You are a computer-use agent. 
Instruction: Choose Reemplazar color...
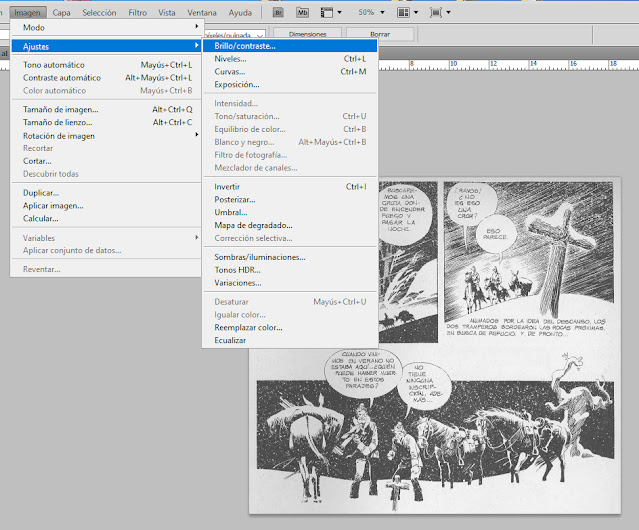point(290,328)
